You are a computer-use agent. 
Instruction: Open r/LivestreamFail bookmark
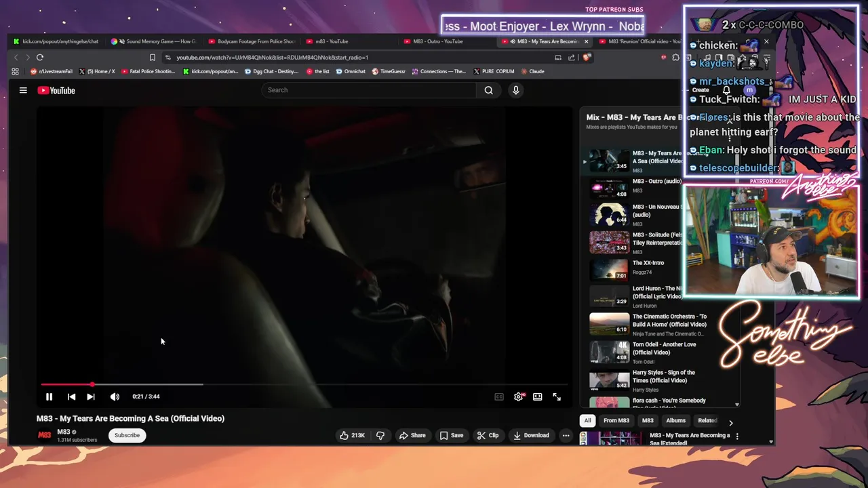click(x=52, y=71)
